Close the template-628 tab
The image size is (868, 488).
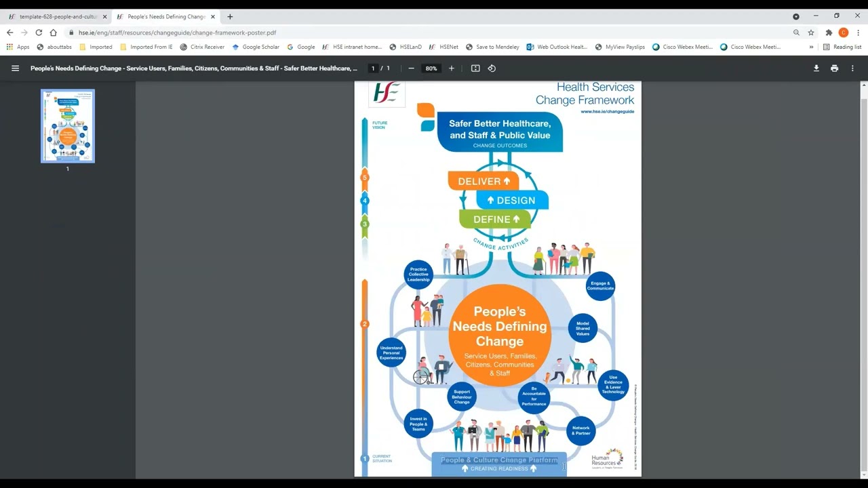pyautogui.click(x=104, y=16)
